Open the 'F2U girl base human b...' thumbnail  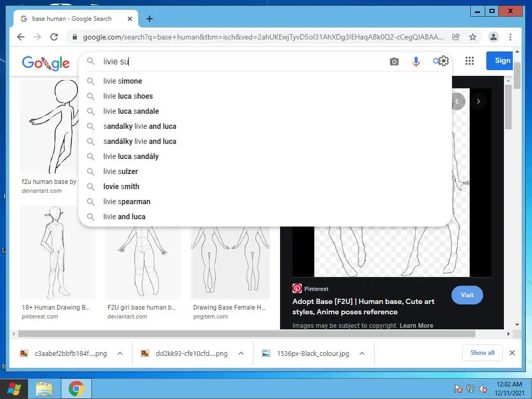pyautogui.click(x=143, y=263)
